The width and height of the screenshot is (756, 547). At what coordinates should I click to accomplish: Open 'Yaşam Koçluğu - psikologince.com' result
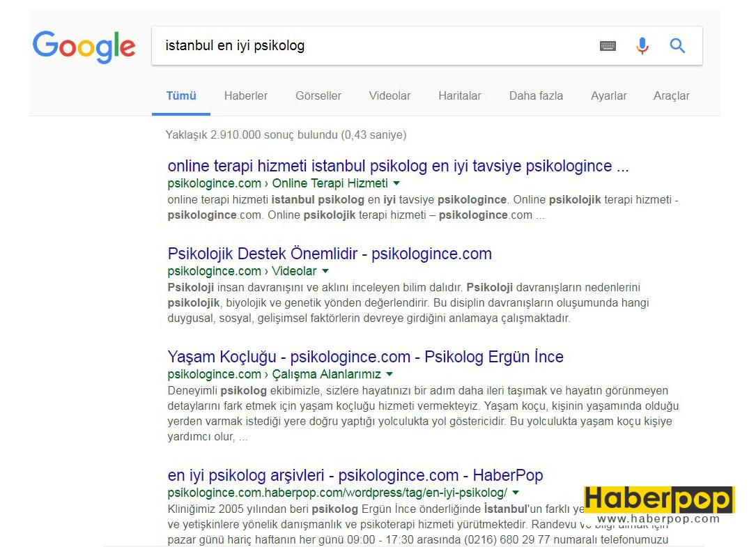click(366, 357)
